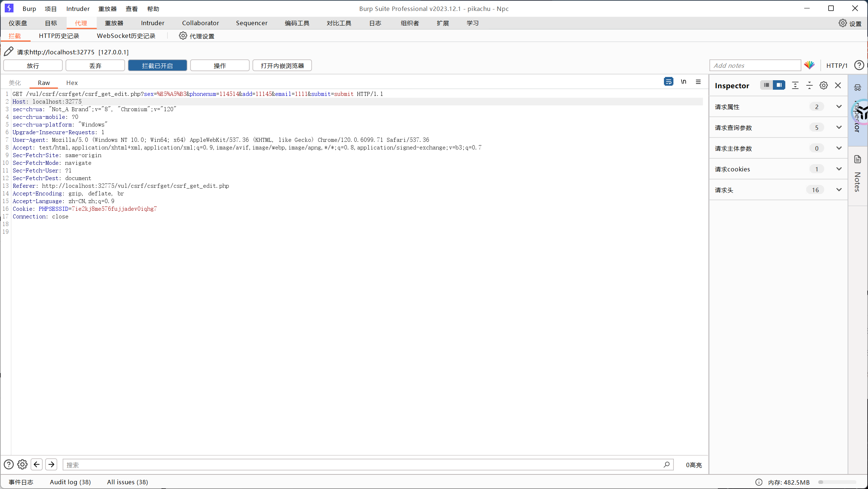Open the Notes side panel icon
Screen dimensions: 868x489
pyautogui.click(x=857, y=159)
